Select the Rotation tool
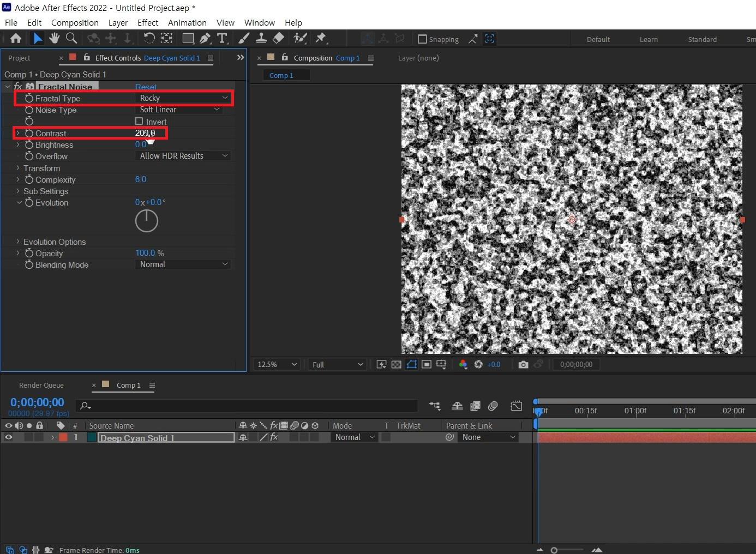Image resolution: width=756 pixels, height=554 pixels. [x=149, y=38]
